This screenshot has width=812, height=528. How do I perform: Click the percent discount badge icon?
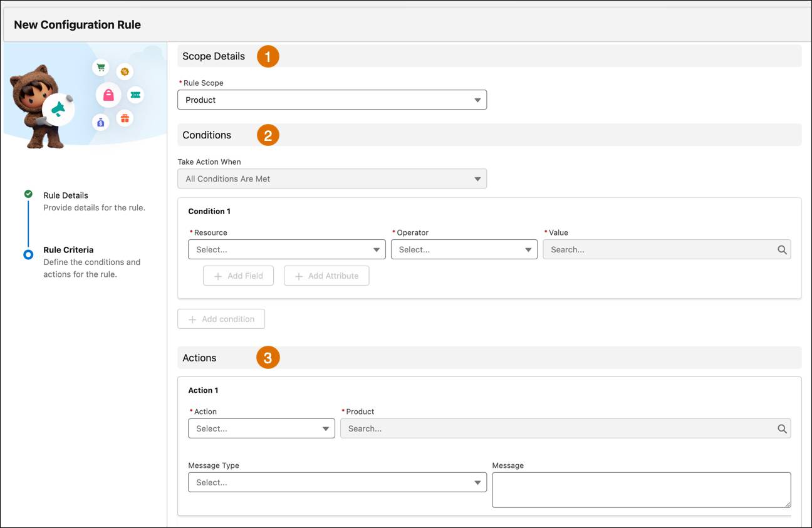[x=125, y=71]
